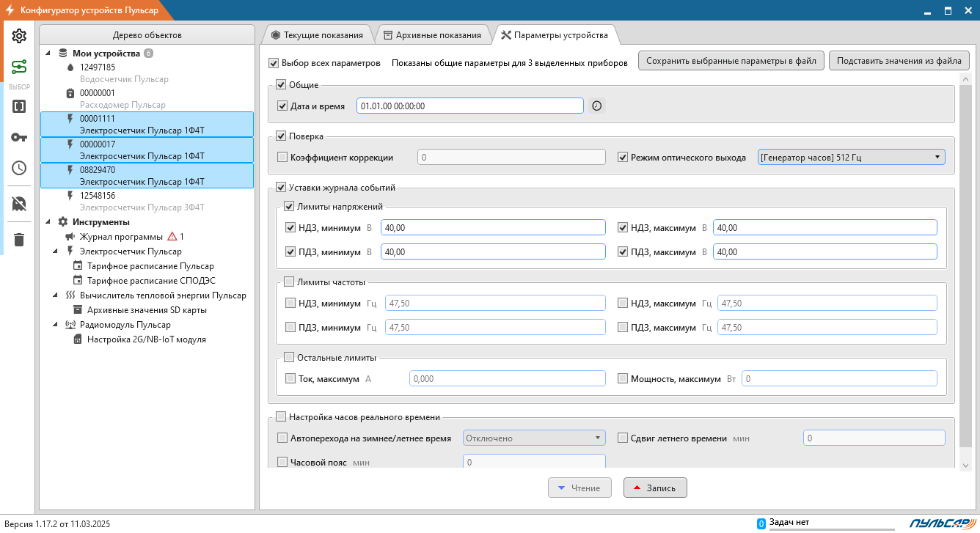Click the clock icon beside date field
This screenshot has height=533, width=980.
click(x=597, y=106)
